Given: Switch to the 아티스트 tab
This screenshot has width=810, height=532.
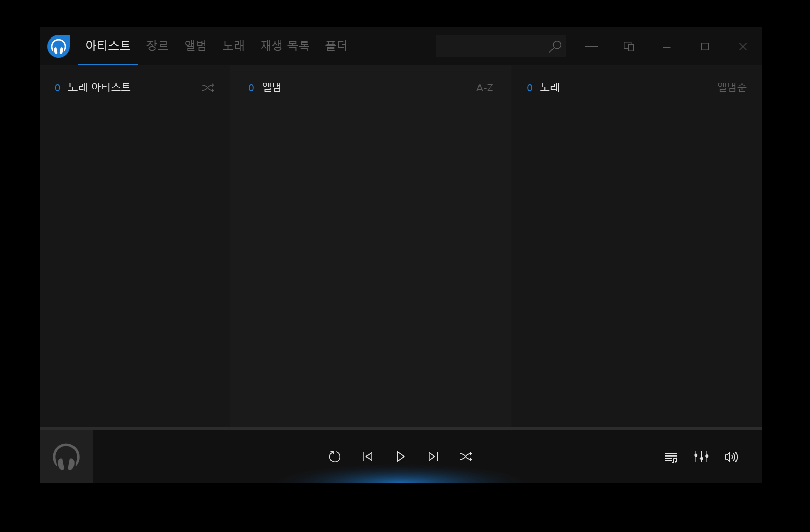Looking at the screenshot, I should coord(108,46).
